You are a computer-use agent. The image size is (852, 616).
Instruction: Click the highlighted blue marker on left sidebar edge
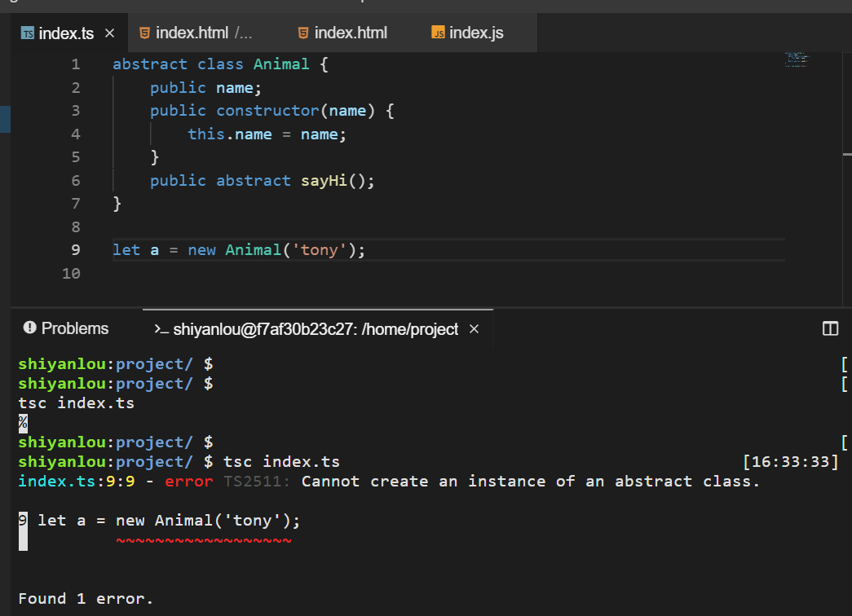pos(5,120)
